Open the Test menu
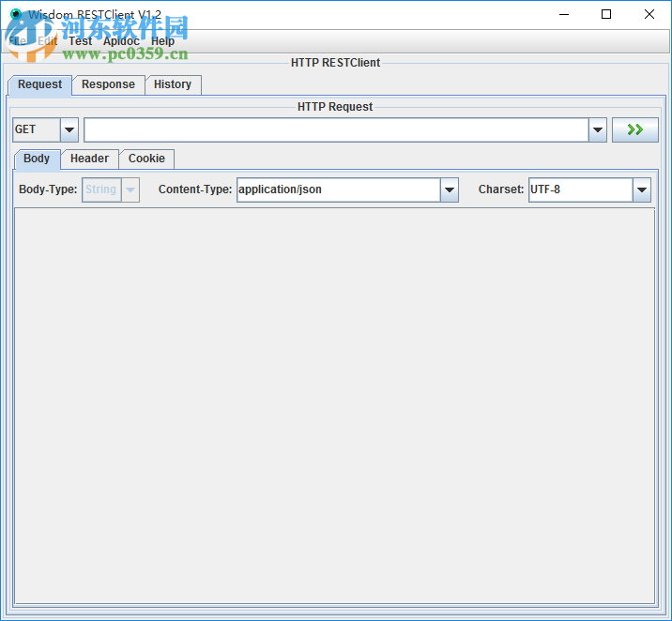Viewport: 672px width, 621px height. tap(81, 41)
